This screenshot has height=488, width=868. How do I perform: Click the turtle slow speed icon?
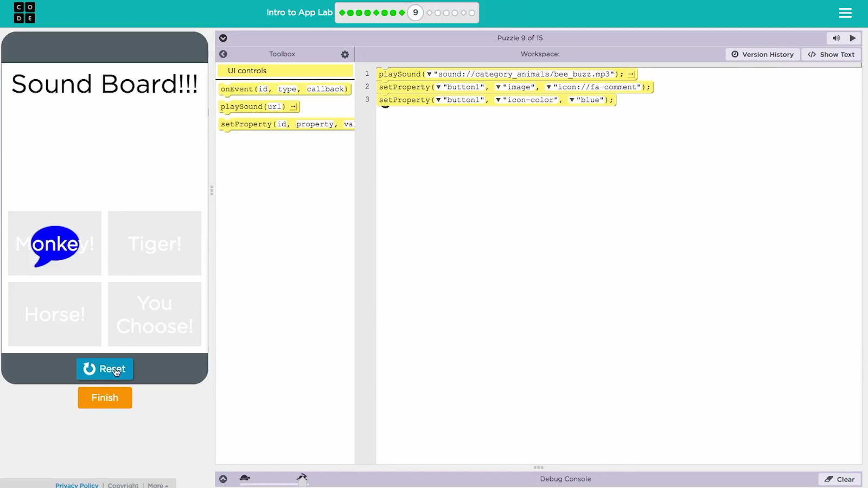coord(245,478)
